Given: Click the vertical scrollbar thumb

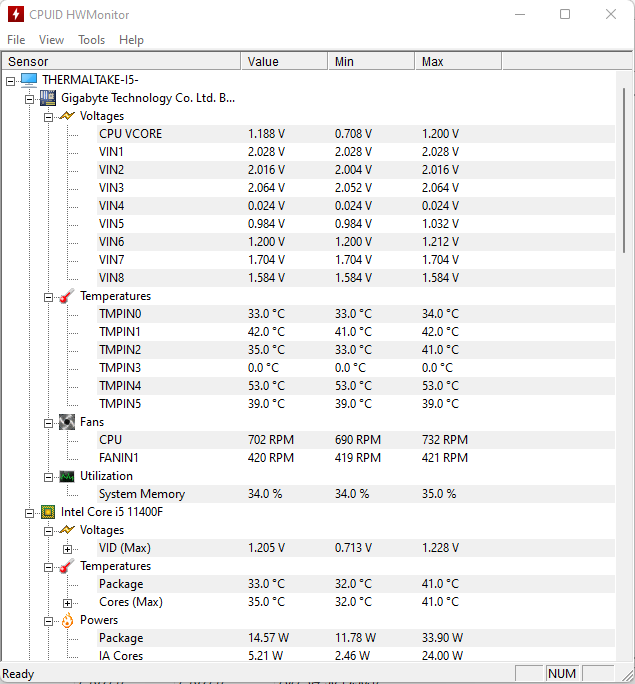Looking at the screenshot, I should tap(625, 170).
